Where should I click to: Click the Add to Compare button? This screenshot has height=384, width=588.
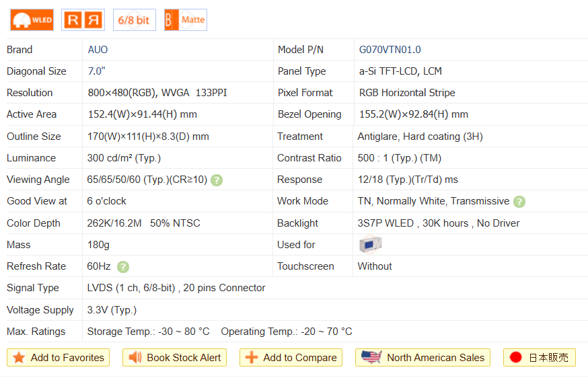291,358
